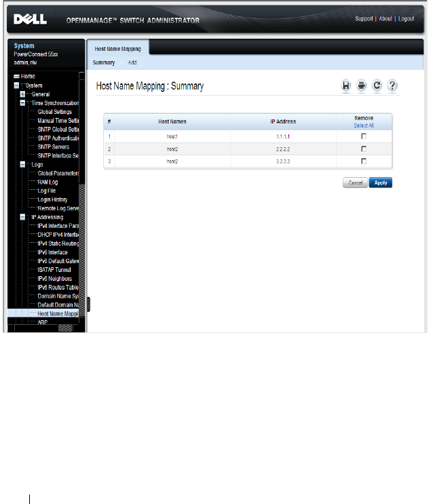The height and width of the screenshot is (504, 435).
Task: Click the sidebar splitter handle
Action: 88,304
